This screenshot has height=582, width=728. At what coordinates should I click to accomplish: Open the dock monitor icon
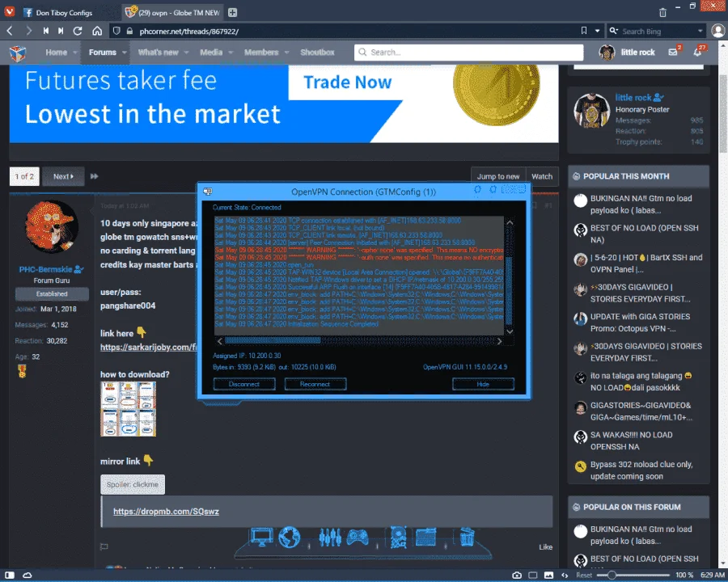click(261, 537)
